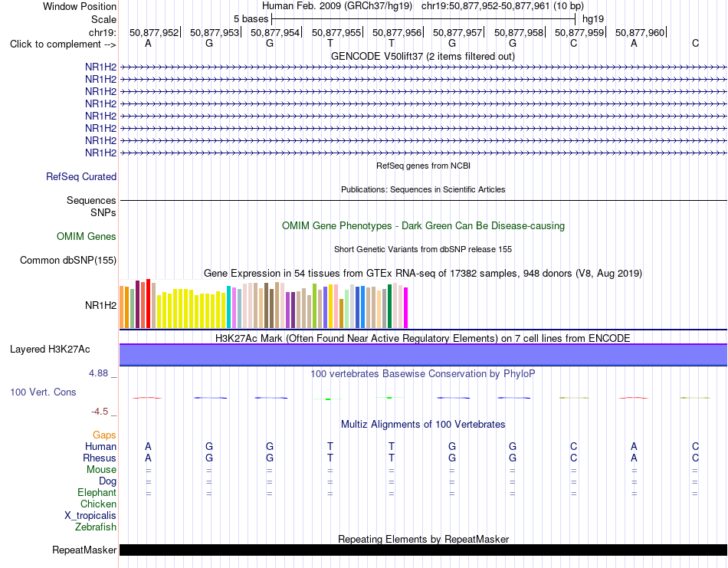This screenshot has width=728, height=568.
Task: Click the 'Click to complement -->' label
Action: (x=63, y=44)
